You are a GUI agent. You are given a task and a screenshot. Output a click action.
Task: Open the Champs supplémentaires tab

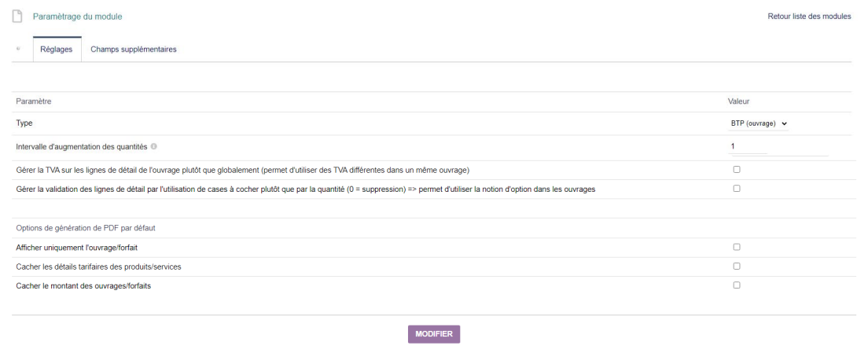point(134,50)
